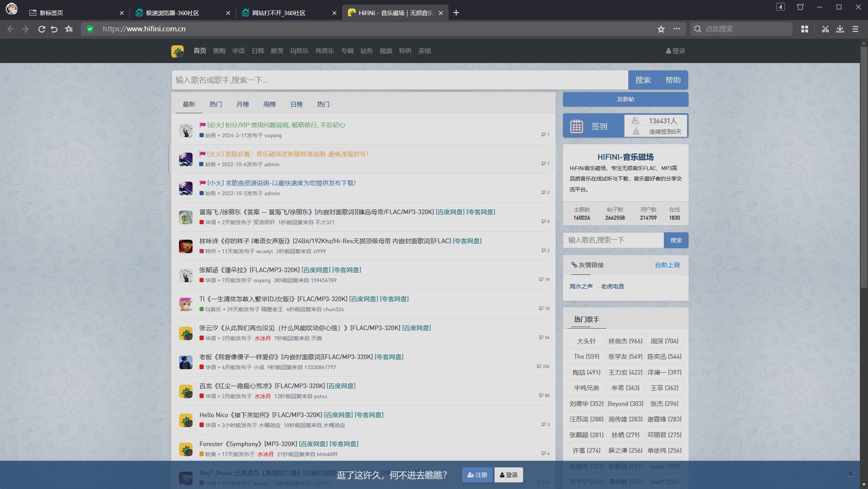The image size is (868, 489).
Task: Open a new tab with plus button
Action: tap(456, 13)
